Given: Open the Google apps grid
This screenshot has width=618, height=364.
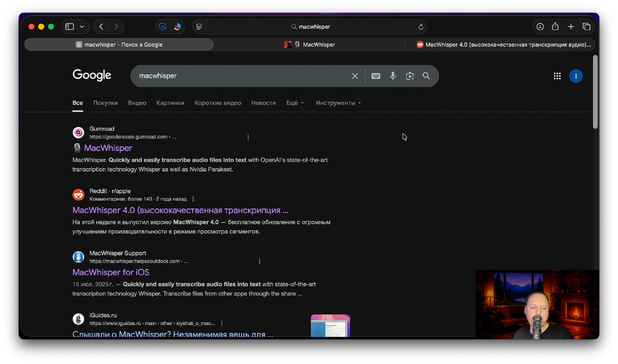Looking at the screenshot, I should pos(557,76).
